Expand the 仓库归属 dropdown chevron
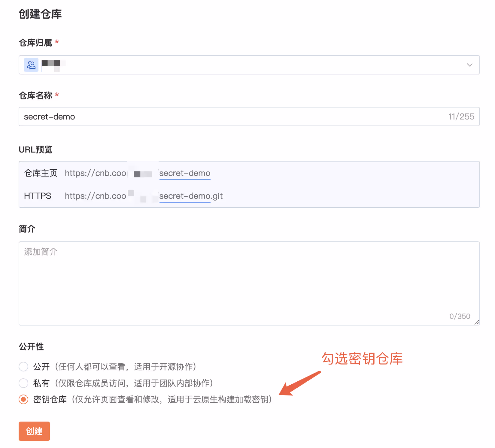The width and height of the screenshot is (495, 448). pyautogui.click(x=469, y=65)
